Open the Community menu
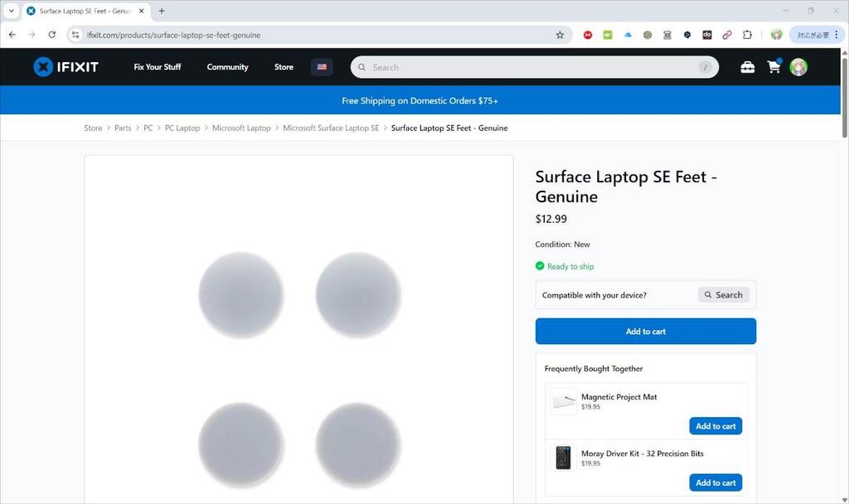The image size is (849, 504). (227, 67)
